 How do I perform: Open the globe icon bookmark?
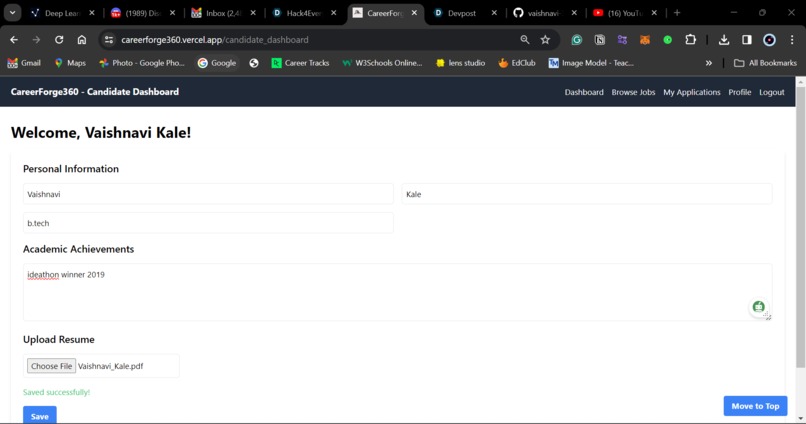pyautogui.click(x=254, y=63)
